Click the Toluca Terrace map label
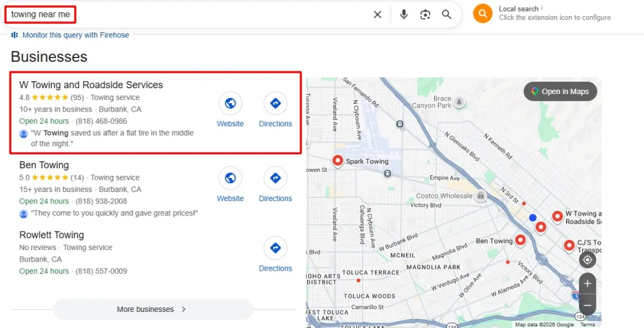Image resolution: width=644 pixels, height=328 pixels. [370, 273]
